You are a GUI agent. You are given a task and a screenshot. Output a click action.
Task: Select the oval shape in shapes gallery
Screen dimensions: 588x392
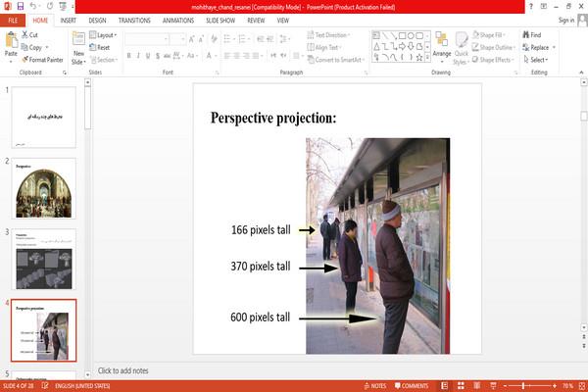coord(411,35)
